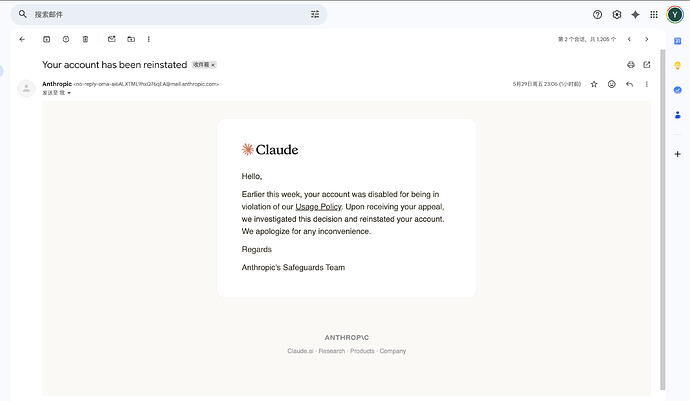
Task: Click the email date and time
Action: [547, 84]
